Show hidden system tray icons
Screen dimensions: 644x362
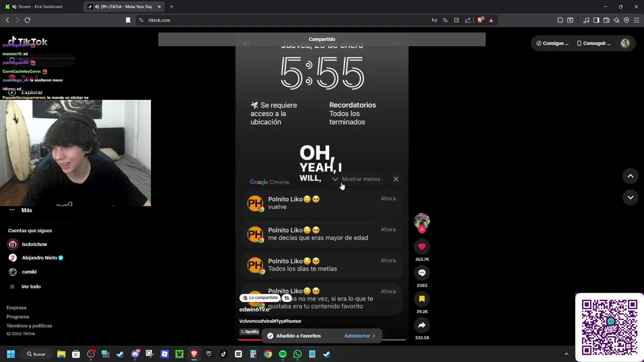click(566, 354)
